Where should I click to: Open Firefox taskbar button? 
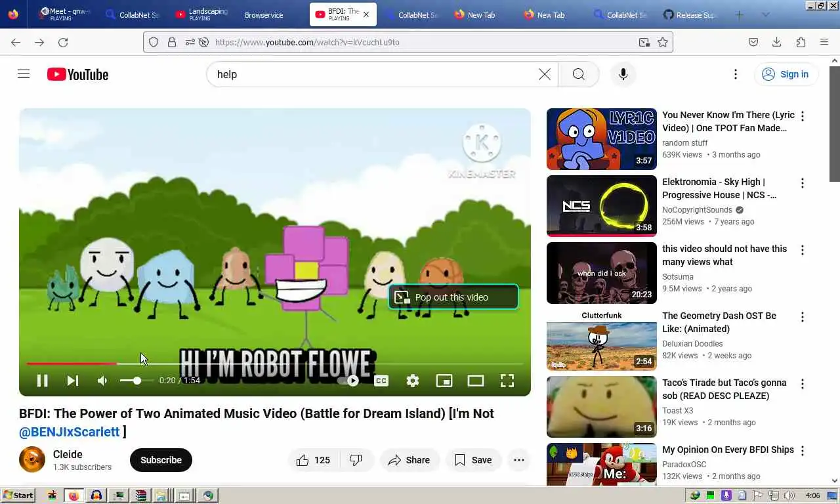(x=73, y=495)
